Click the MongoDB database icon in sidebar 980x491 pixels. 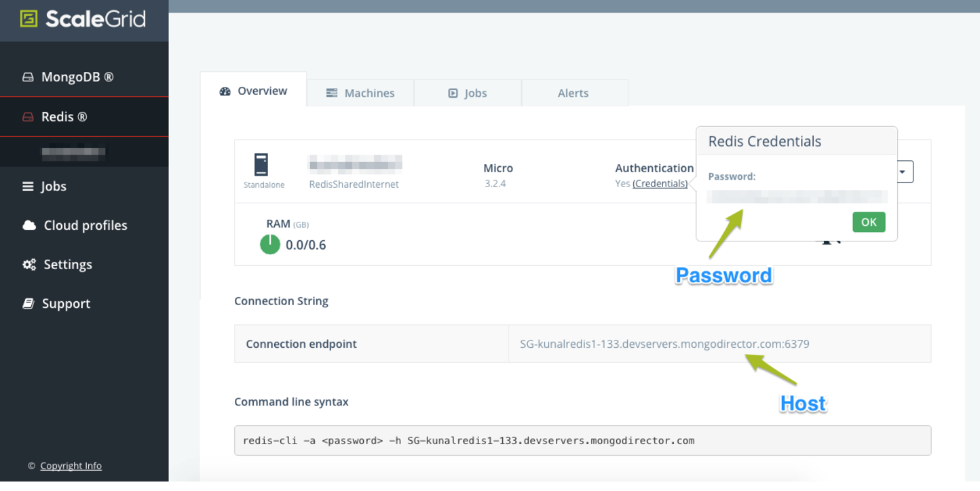(x=28, y=77)
